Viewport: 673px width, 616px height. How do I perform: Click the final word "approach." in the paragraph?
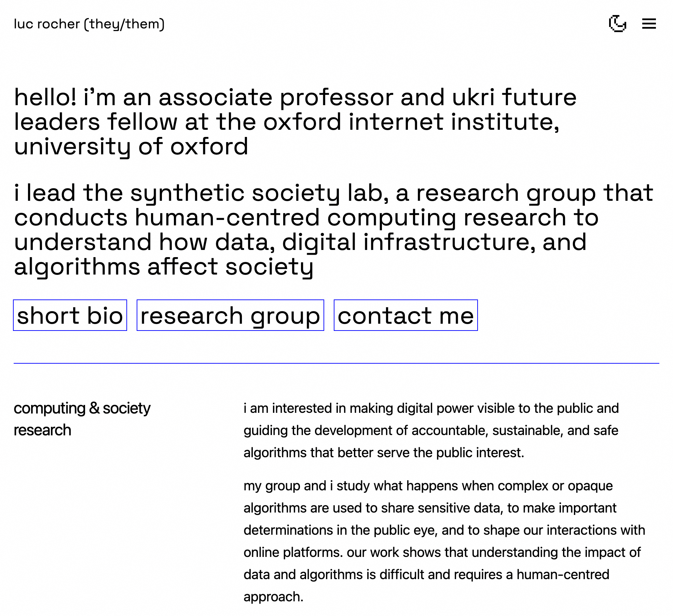click(x=273, y=597)
